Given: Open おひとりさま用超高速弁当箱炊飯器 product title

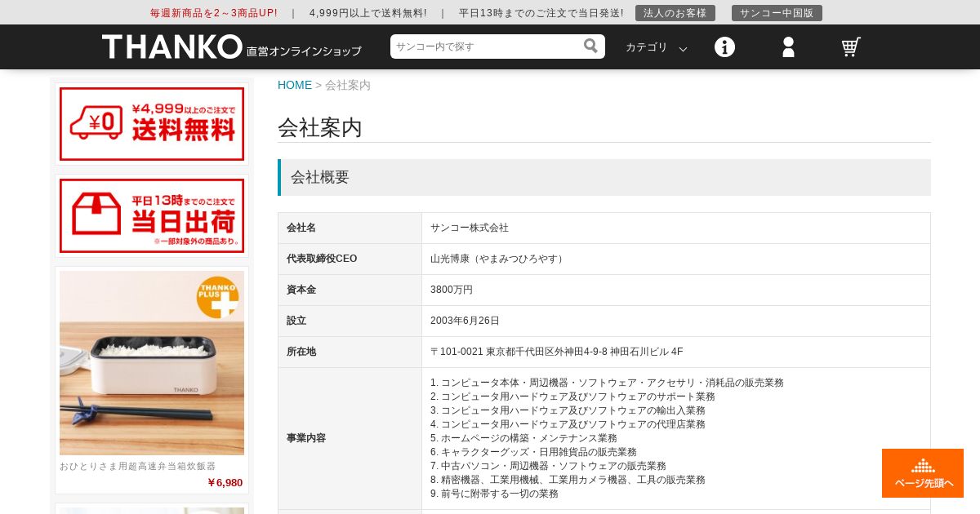Looking at the screenshot, I should pos(138,466).
